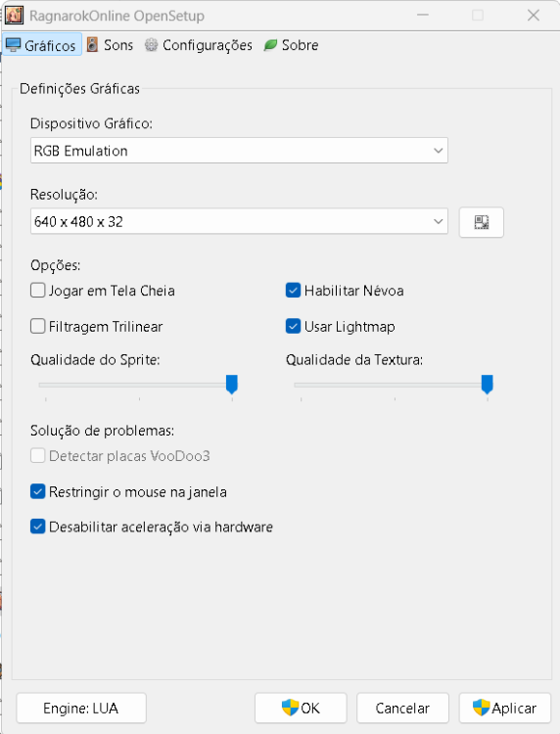Click the Cancelar button

402,709
